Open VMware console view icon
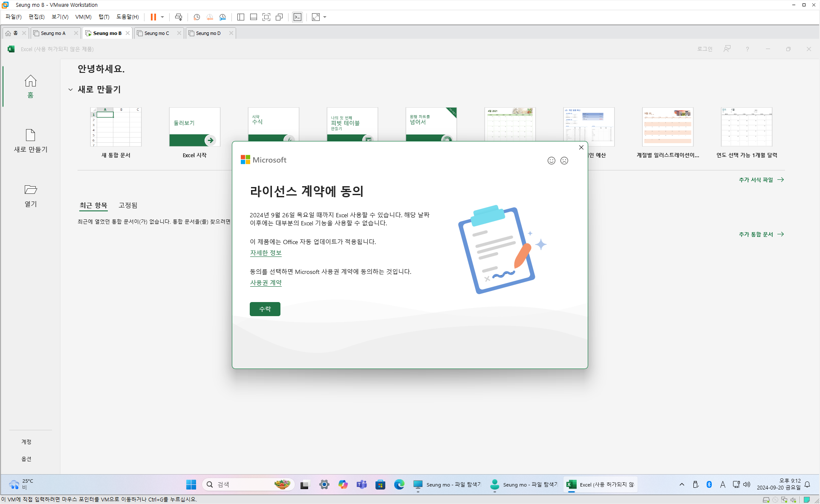Image resolution: width=820 pixels, height=504 pixels. coord(297,17)
